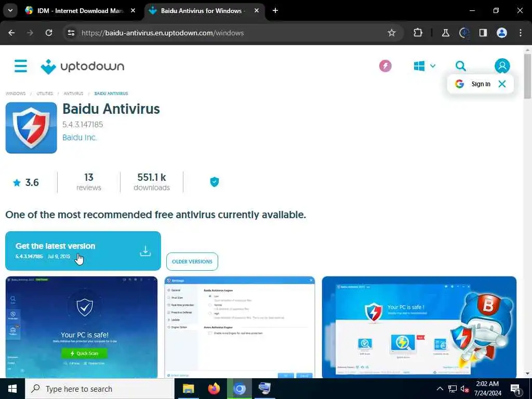The width and height of the screenshot is (532, 399).
Task: Click the 3.6 star rating
Action: click(26, 182)
